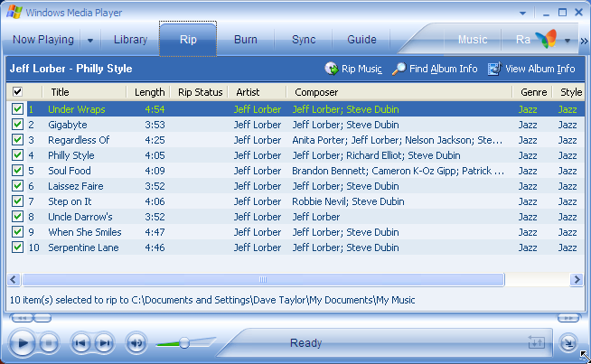Image resolution: width=591 pixels, height=364 pixels.
Task: Open the Music service tab
Action: pos(473,39)
